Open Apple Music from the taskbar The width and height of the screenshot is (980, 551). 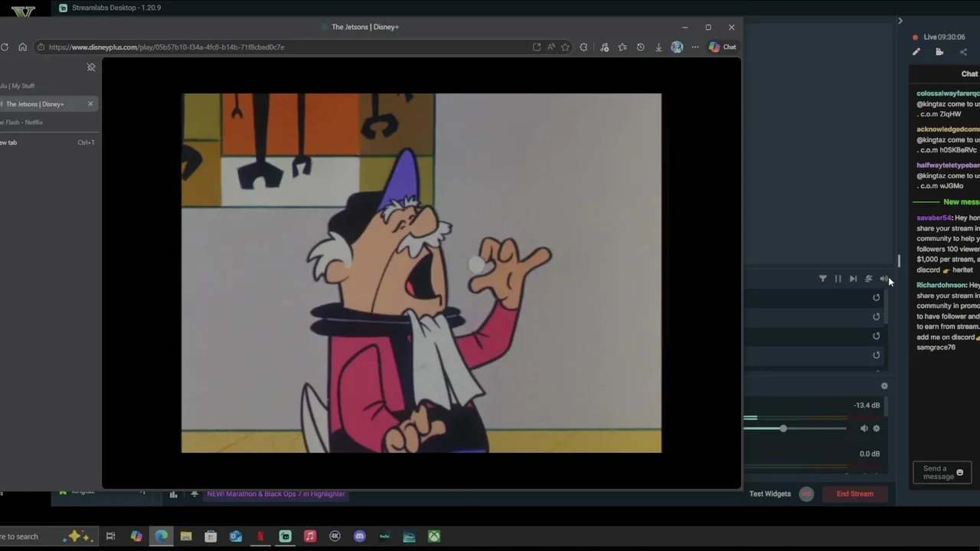pyautogui.click(x=310, y=536)
